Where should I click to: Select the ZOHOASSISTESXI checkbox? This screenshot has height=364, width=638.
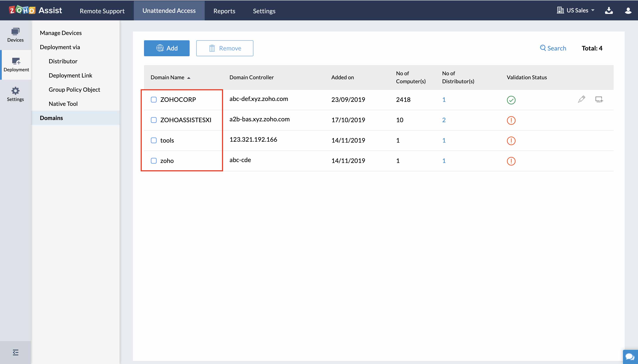click(154, 120)
